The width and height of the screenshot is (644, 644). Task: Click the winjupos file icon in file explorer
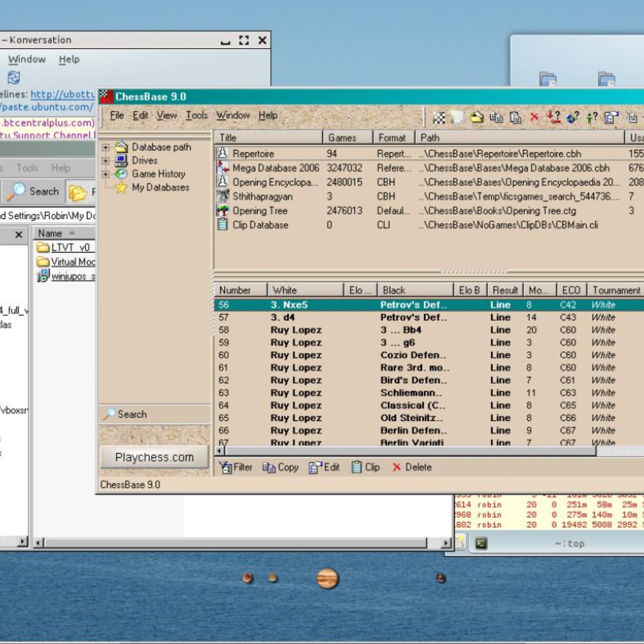43,276
